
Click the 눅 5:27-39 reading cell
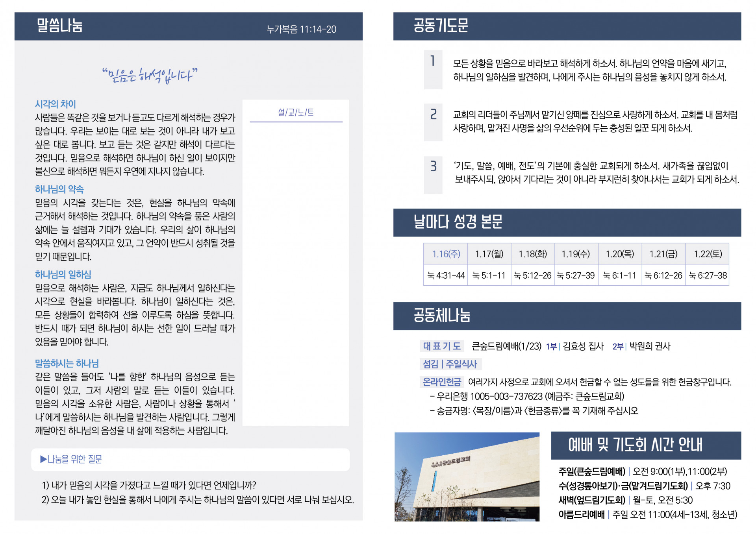click(x=576, y=275)
